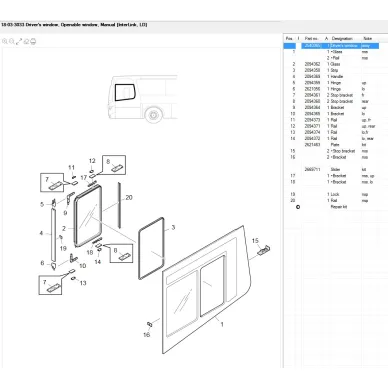Viewport: 388px width, 388px height.
Task: Select the Slider kit row
Action: click(x=331, y=170)
